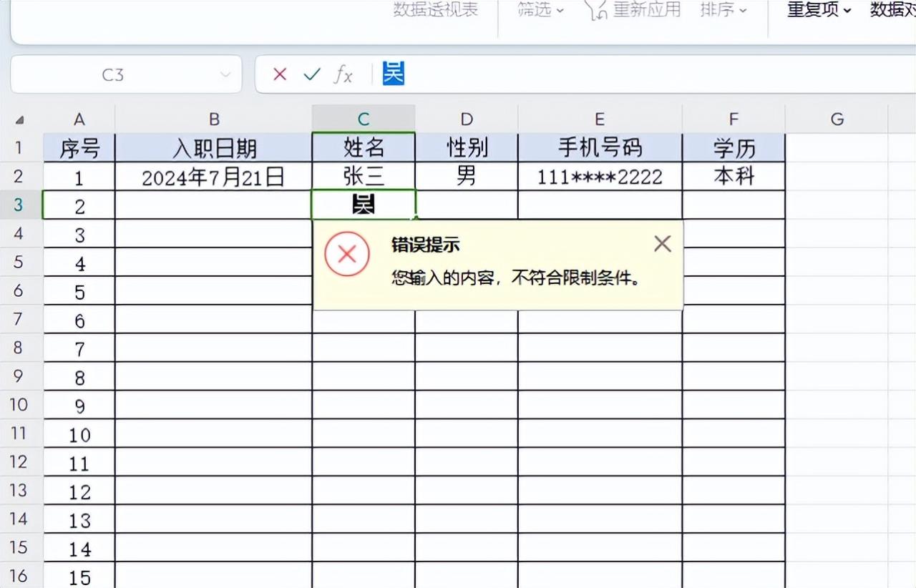
Task: Click the cell containing 张三
Action: (364, 177)
